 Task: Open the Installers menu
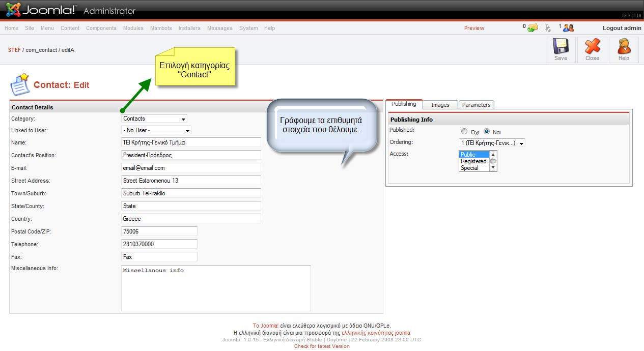click(189, 28)
